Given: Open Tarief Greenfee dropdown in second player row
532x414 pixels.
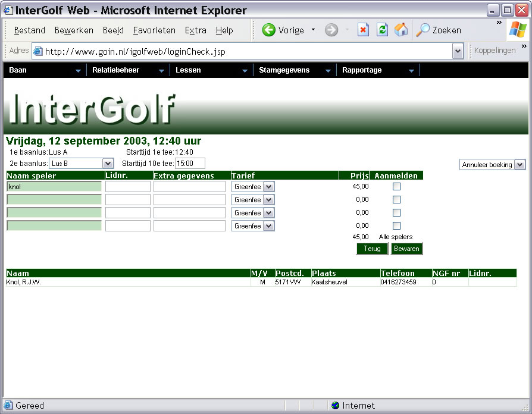Looking at the screenshot, I should click(269, 200).
